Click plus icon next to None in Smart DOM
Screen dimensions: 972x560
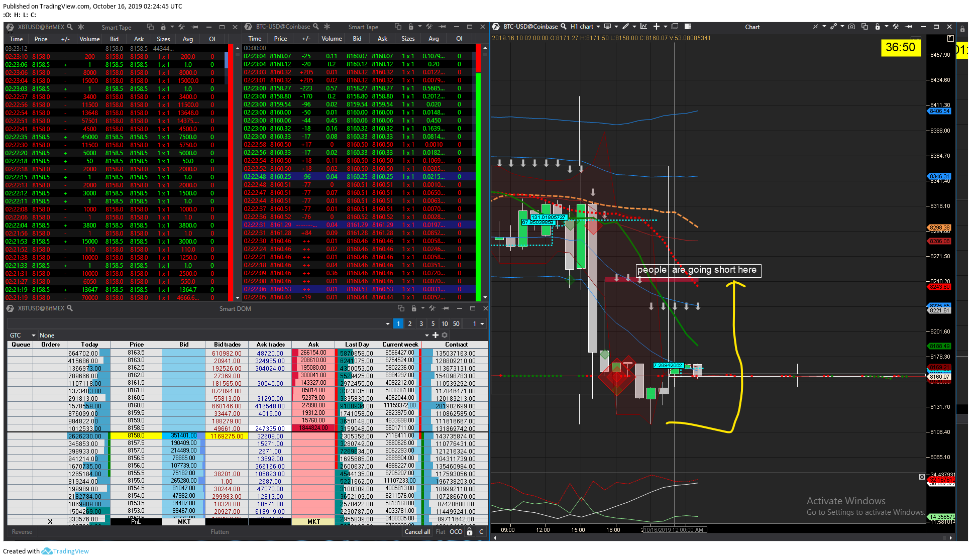click(436, 335)
